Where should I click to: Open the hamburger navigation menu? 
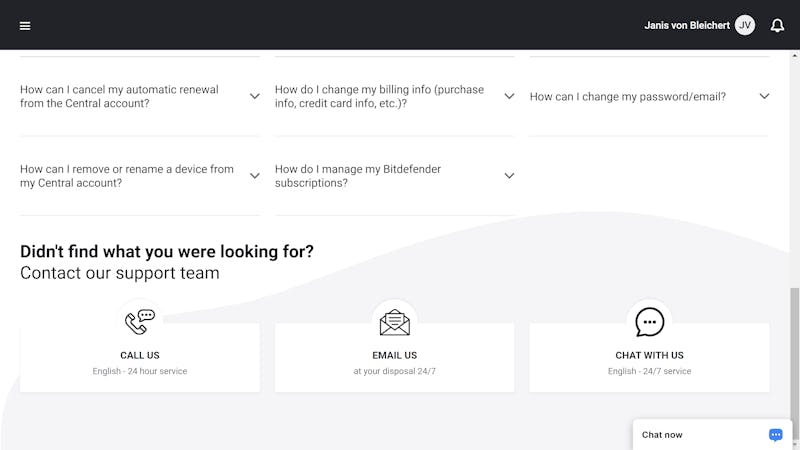point(25,26)
